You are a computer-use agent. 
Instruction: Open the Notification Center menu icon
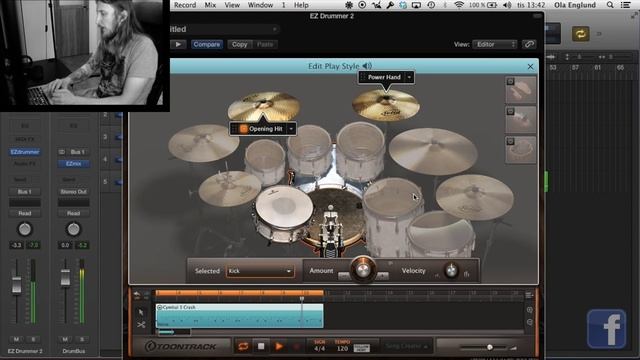625,5
